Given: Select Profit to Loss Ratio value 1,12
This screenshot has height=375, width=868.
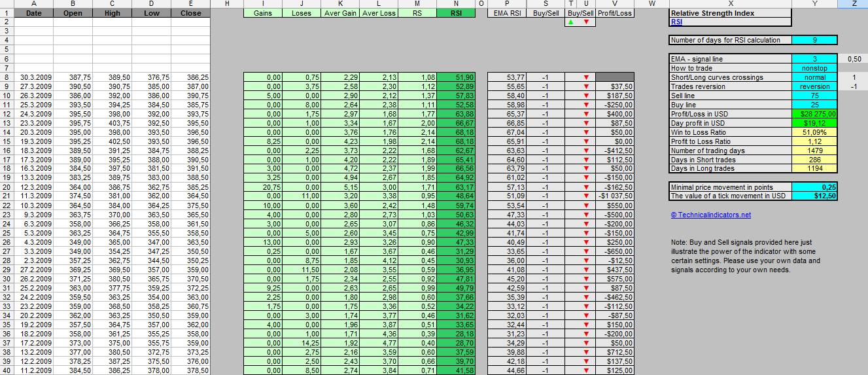Looking at the screenshot, I should 814,141.
